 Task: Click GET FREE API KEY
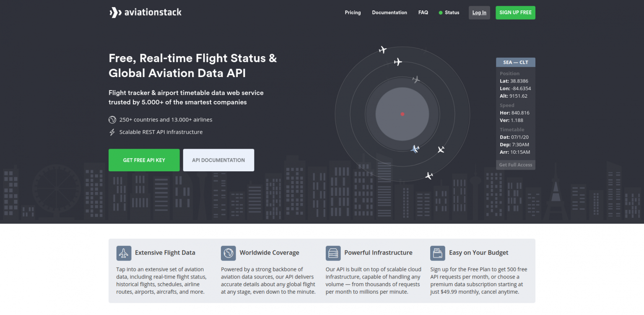coord(144,160)
